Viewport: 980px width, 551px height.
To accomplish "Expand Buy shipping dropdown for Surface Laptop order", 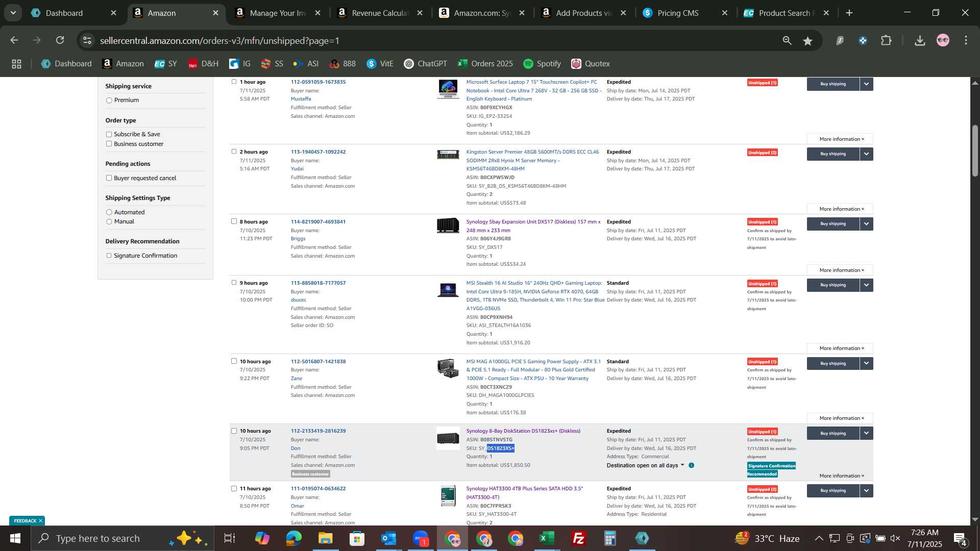I will [x=867, y=84].
